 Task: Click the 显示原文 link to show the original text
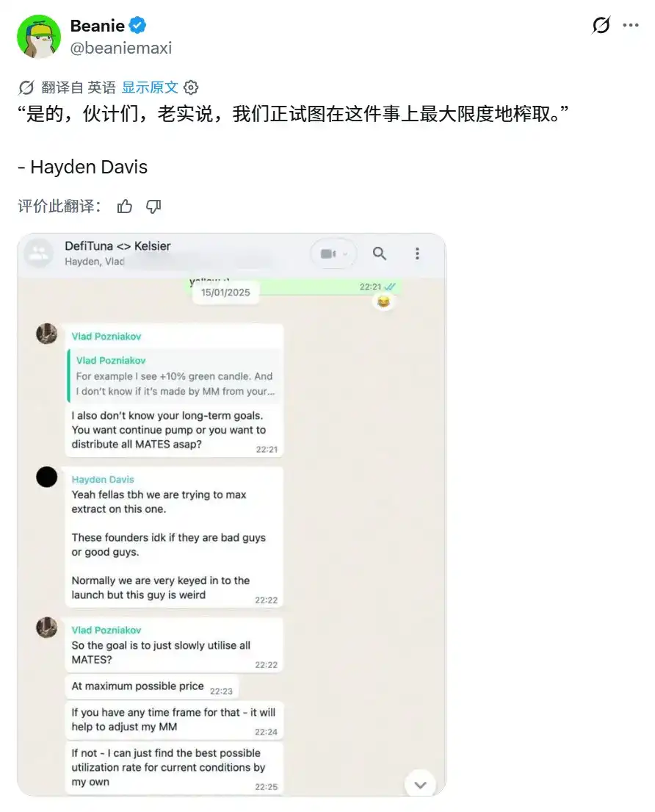click(x=150, y=87)
